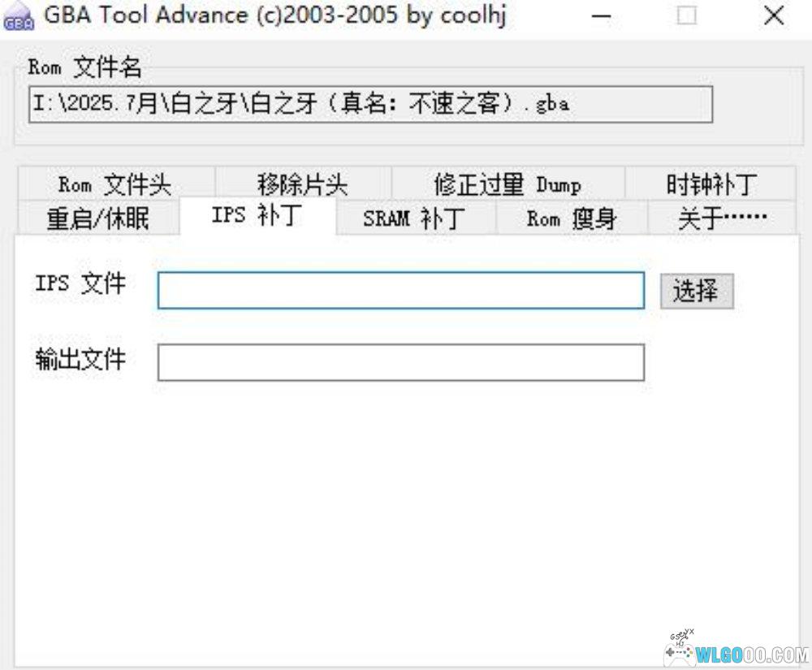Show the 关于…… tab
812x670 pixels.
(722, 218)
